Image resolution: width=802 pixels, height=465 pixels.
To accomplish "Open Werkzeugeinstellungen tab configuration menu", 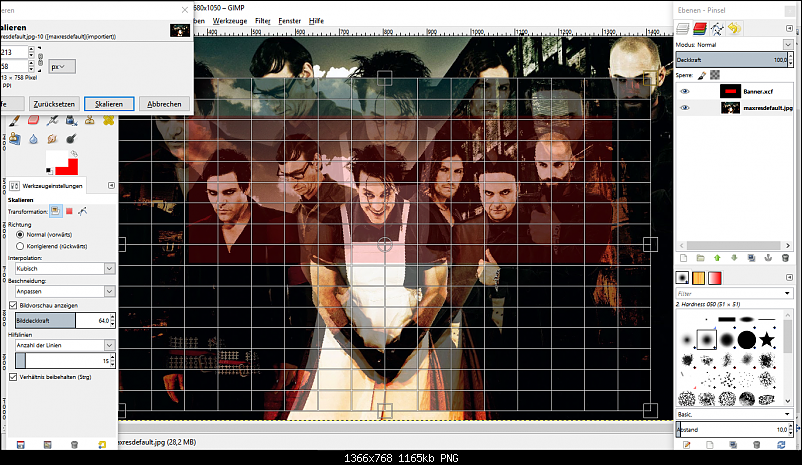I will coord(112,185).
